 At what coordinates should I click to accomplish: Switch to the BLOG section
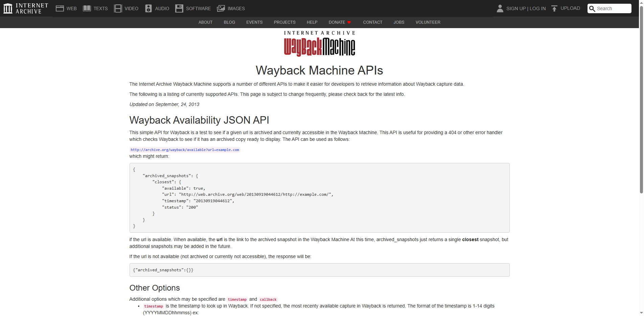(x=229, y=22)
